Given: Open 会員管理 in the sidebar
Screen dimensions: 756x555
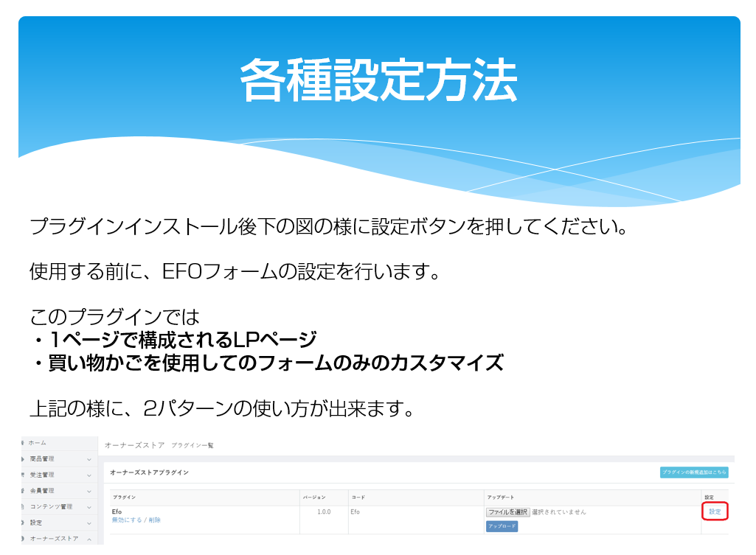Looking at the screenshot, I should click(x=42, y=490).
